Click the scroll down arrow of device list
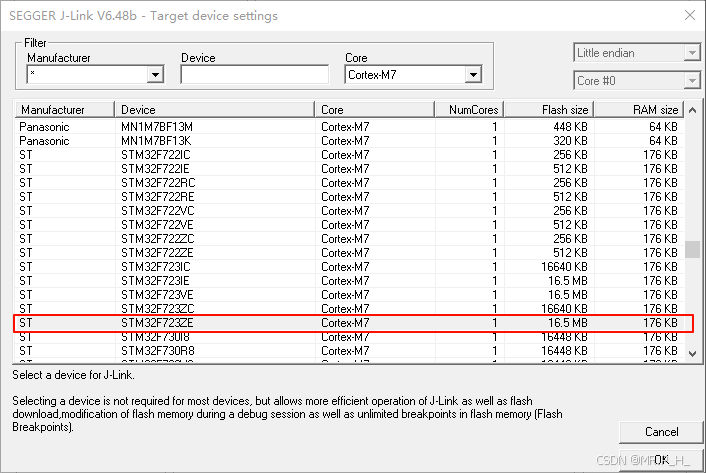 (692, 354)
